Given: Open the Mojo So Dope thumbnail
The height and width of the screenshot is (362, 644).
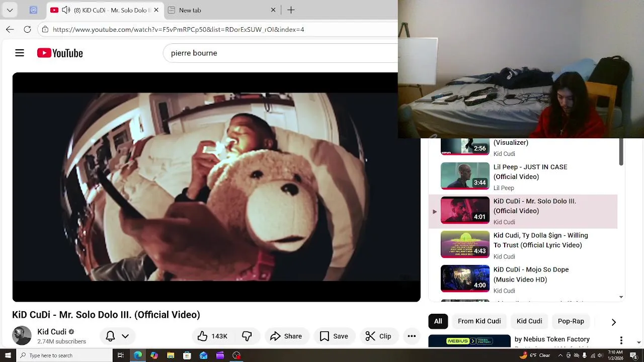Looking at the screenshot, I should tap(465, 278).
